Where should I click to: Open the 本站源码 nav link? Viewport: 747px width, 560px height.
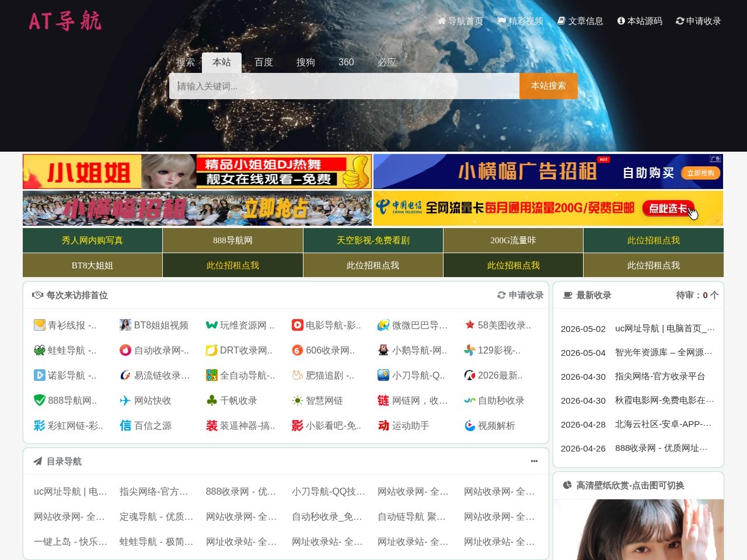point(640,21)
